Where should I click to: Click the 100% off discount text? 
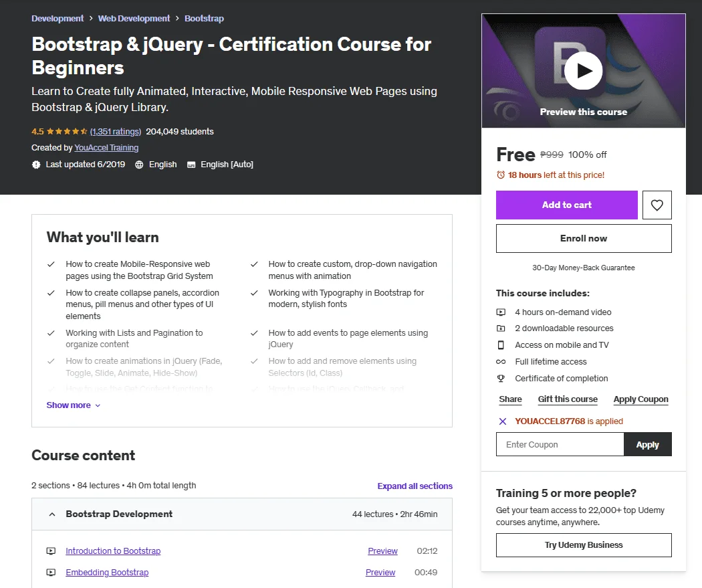[x=588, y=155]
